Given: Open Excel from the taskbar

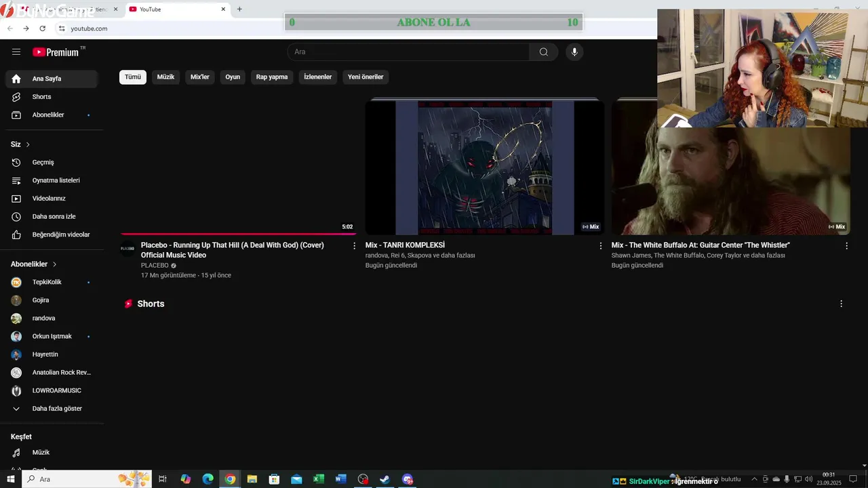Looking at the screenshot, I should (318, 479).
